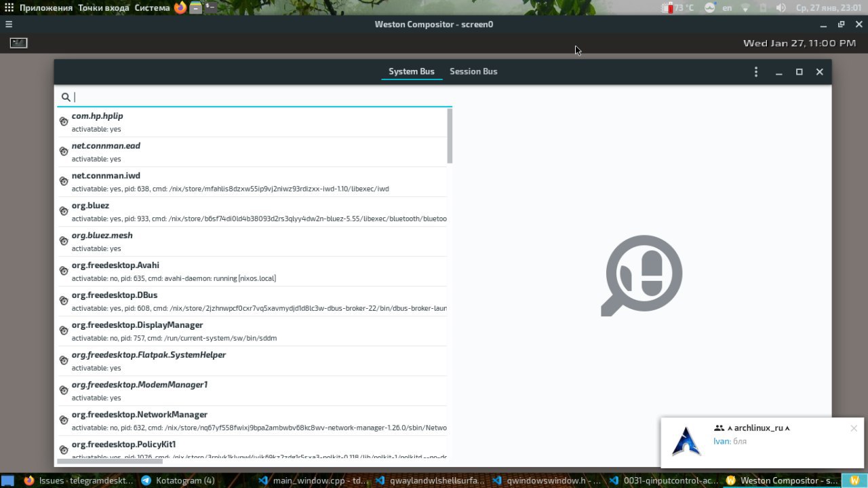
Task: Restore Weston Compositor window size
Action: (x=841, y=24)
